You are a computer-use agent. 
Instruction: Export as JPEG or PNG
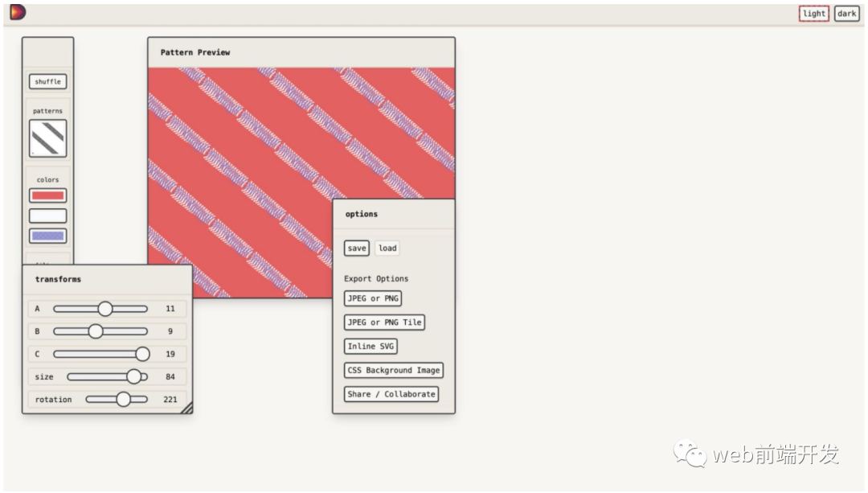(x=373, y=298)
